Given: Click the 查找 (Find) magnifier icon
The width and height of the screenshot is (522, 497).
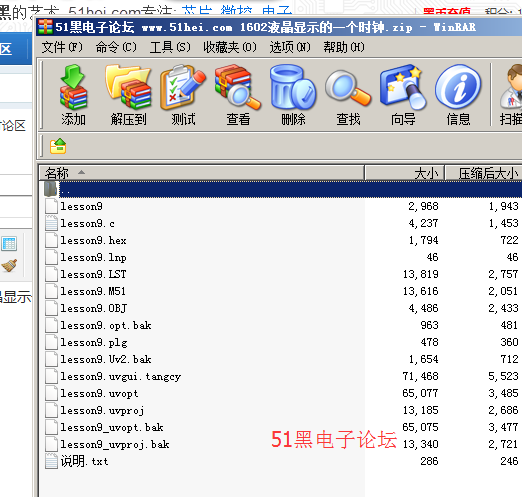Looking at the screenshot, I should pyautogui.click(x=348, y=88).
